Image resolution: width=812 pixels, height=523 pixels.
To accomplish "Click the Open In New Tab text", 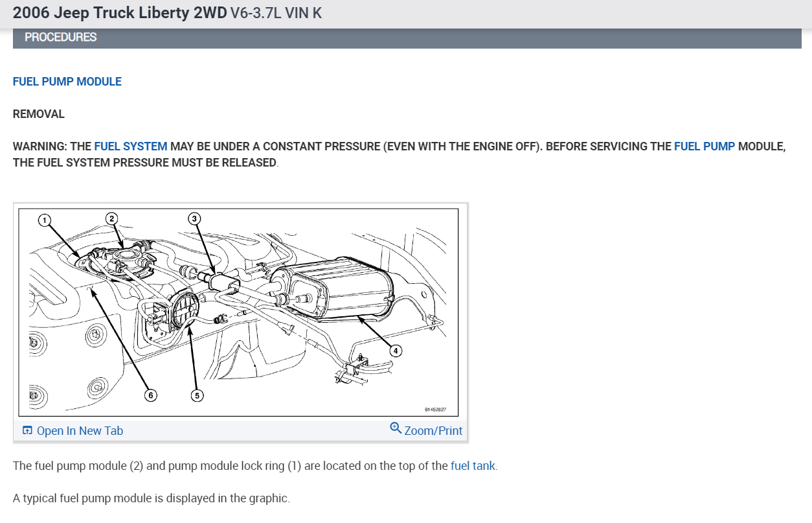I will pyautogui.click(x=80, y=431).
